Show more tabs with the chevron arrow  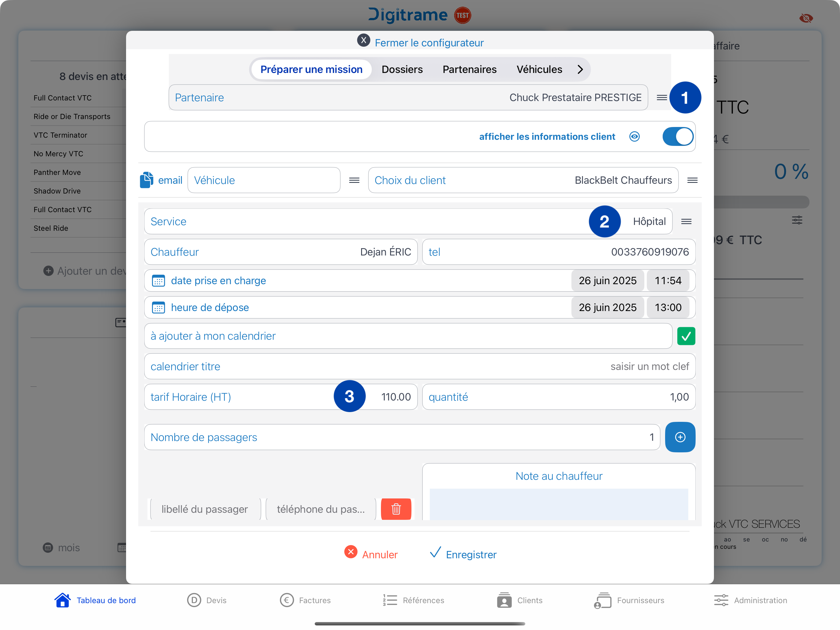point(580,70)
